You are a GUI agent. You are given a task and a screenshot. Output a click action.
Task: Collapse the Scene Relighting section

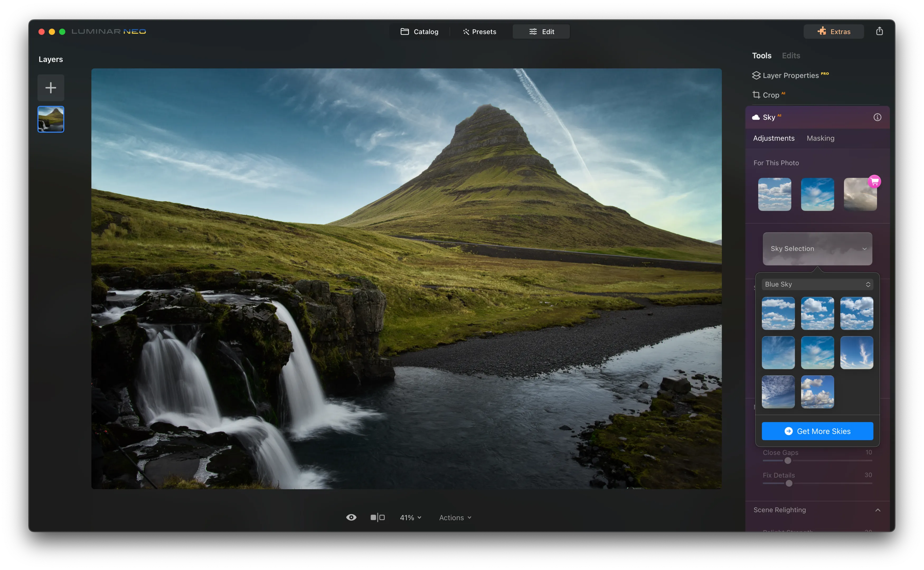coord(878,510)
